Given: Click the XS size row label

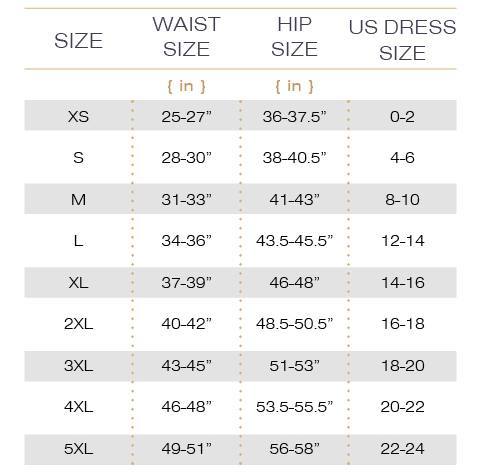Looking at the screenshot, I should tap(78, 116).
